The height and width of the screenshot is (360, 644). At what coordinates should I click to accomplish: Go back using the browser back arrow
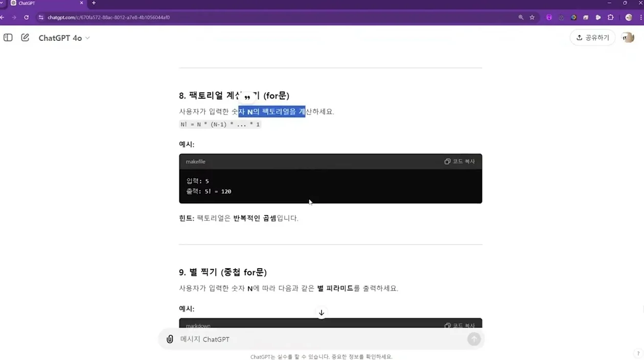3,17
